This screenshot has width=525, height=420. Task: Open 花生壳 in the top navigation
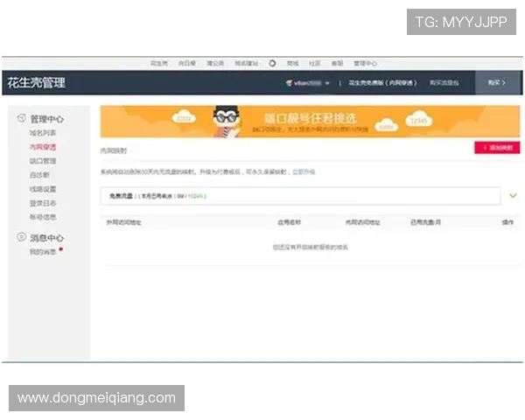pyautogui.click(x=159, y=63)
